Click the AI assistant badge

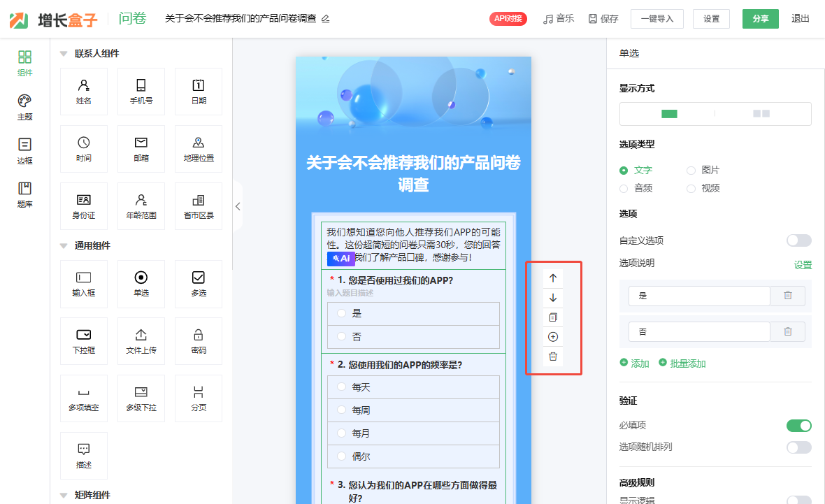click(x=341, y=258)
